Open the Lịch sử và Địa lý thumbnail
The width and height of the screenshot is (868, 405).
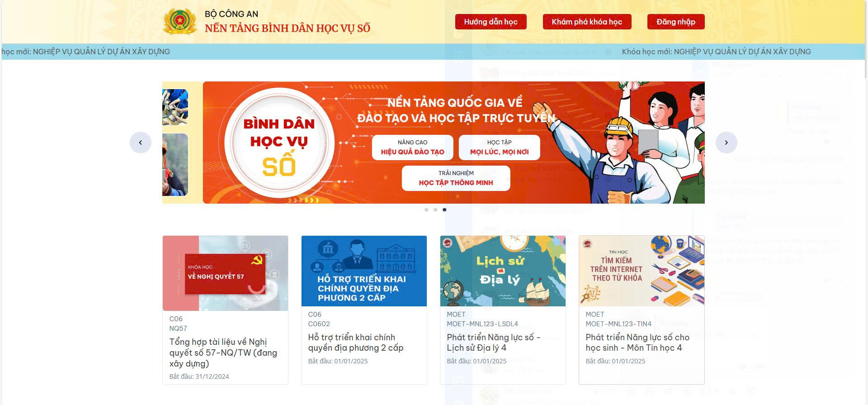coord(503,271)
